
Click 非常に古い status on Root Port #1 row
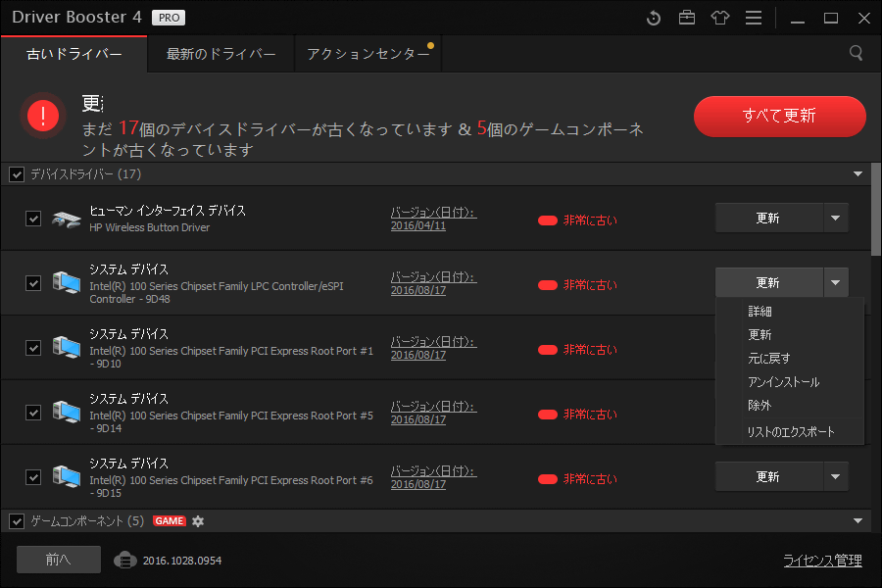click(577, 350)
